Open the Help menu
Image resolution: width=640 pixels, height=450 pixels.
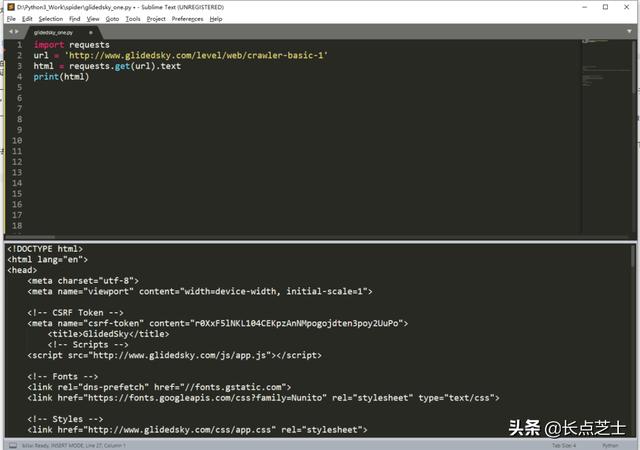216,19
